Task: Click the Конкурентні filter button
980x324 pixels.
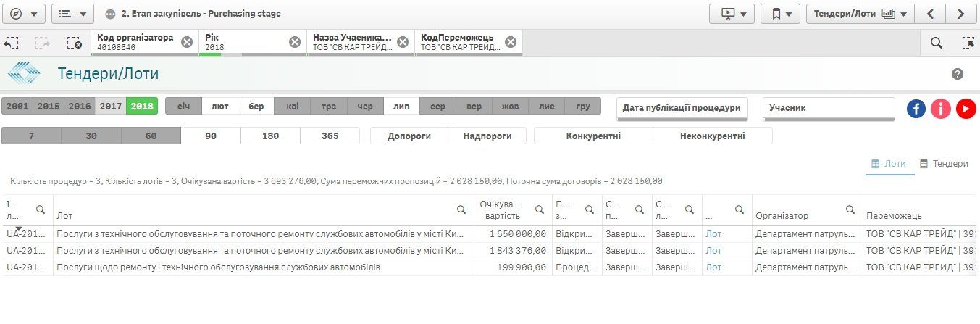Action: (593, 136)
